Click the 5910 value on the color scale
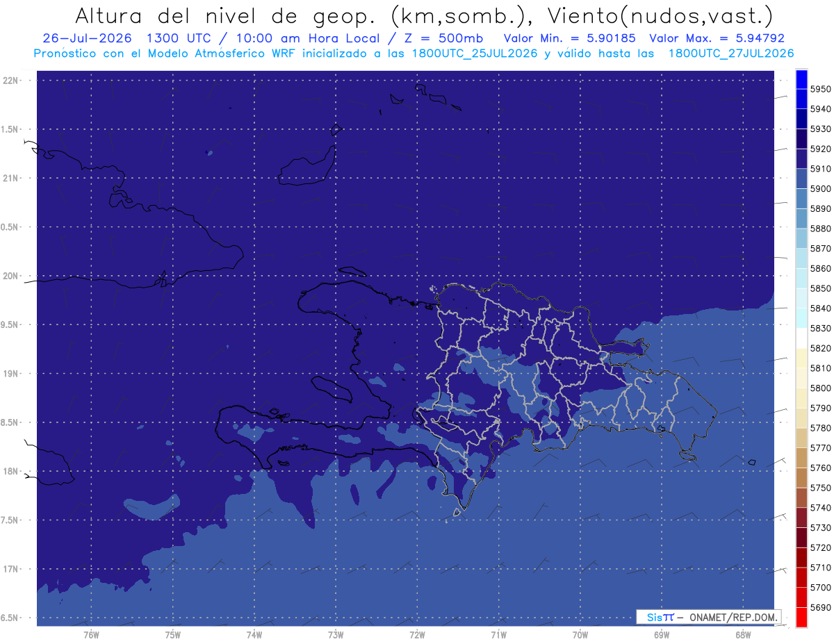This screenshot has width=834, height=644. 820,169
